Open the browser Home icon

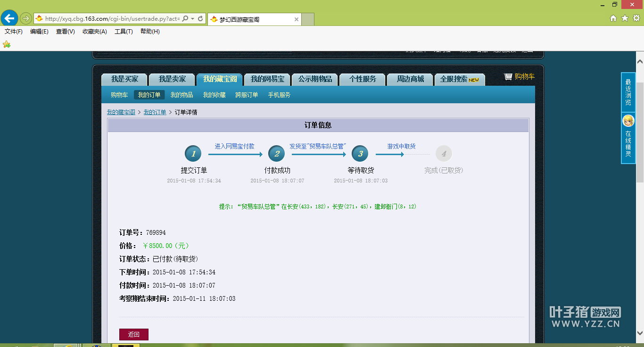[613, 18]
